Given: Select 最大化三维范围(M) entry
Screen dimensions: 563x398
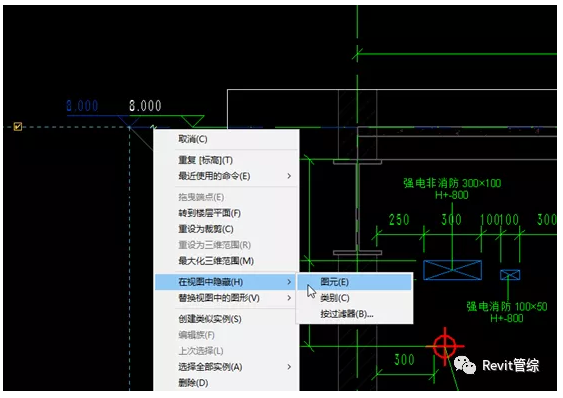Looking at the screenshot, I should point(226,261).
